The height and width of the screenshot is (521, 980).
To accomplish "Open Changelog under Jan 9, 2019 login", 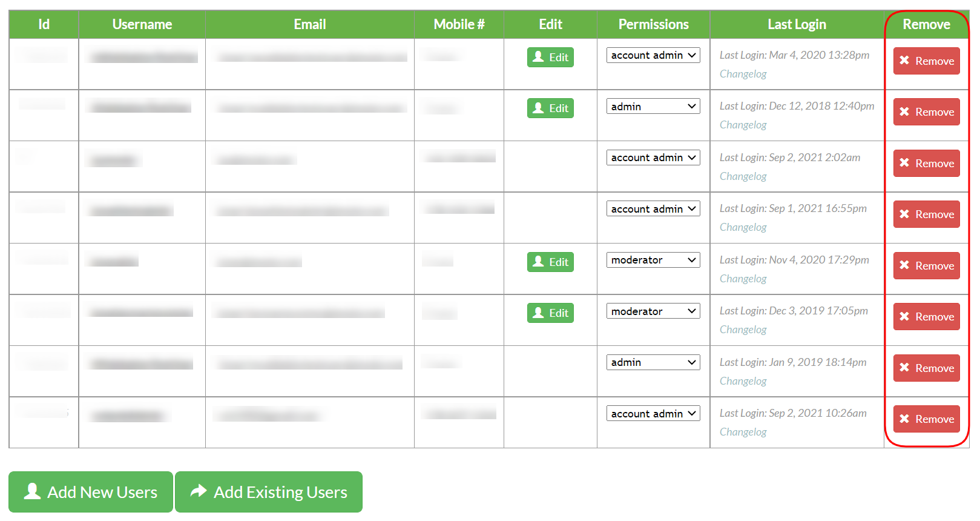I will (x=743, y=381).
